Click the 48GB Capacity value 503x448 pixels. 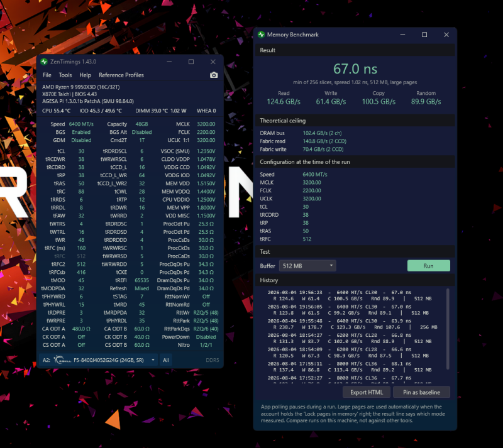(x=141, y=124)
